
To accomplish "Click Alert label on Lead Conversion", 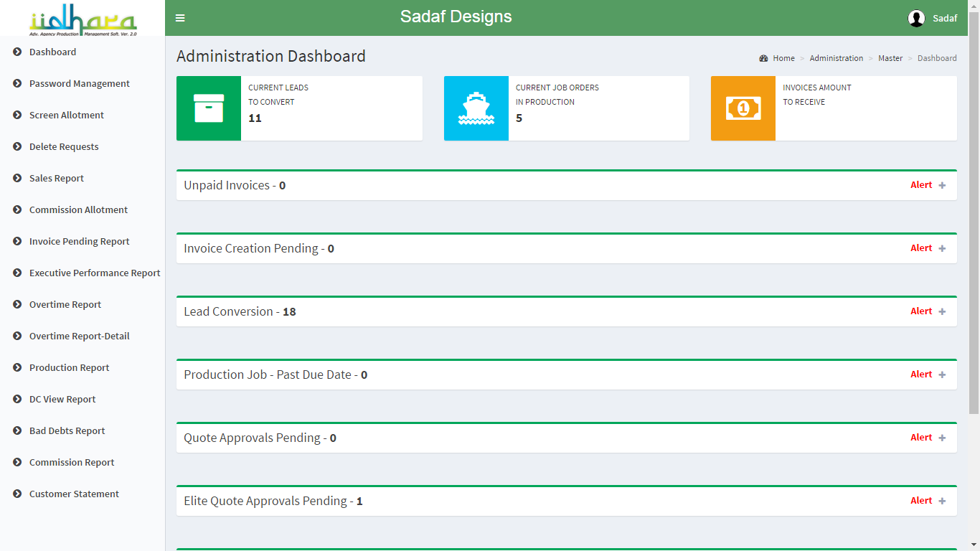I will [921, 311].
